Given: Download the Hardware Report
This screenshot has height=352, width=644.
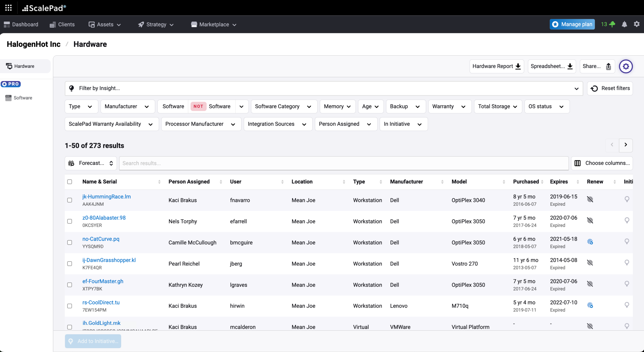Looking at the screenshot, I should coord(497,66).
